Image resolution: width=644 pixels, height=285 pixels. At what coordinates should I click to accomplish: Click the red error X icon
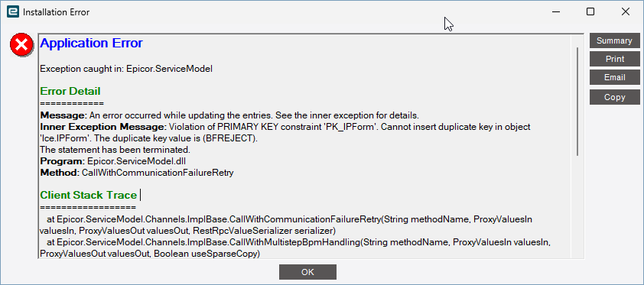[x=21, y=45]
